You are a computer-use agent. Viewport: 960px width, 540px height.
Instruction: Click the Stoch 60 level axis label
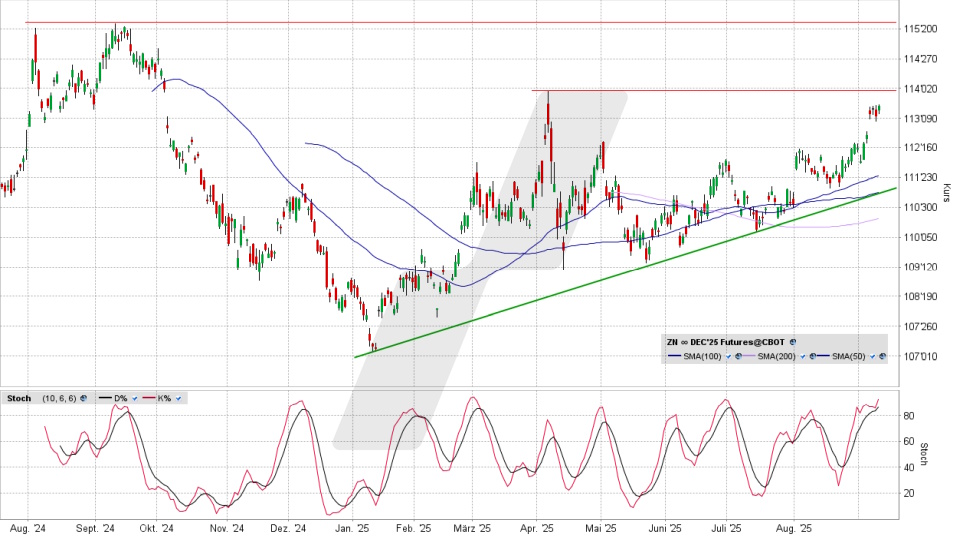909,441
